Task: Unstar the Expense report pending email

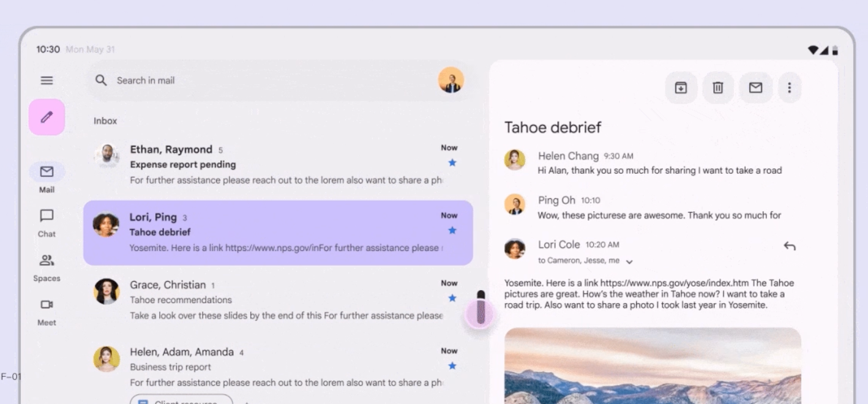Action: click(x=452, y=163)
